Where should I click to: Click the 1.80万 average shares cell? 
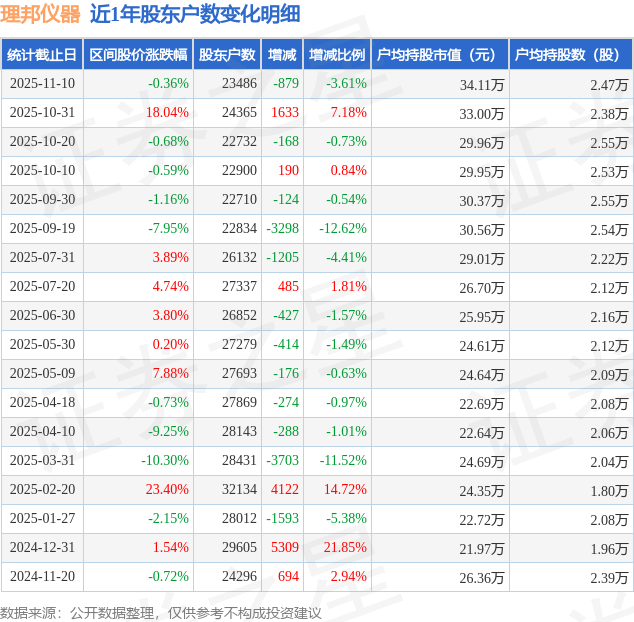click(x=608, y=490)
